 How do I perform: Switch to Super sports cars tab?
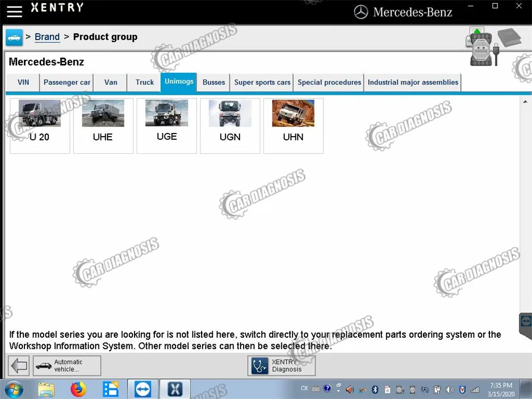click(x=262, y=82)
